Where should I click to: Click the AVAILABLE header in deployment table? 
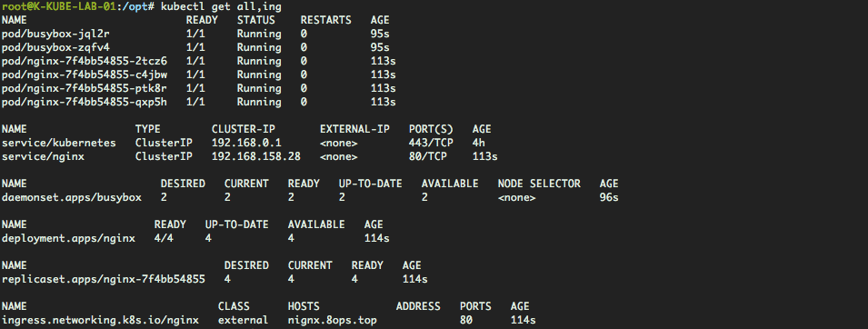[316, 224]
